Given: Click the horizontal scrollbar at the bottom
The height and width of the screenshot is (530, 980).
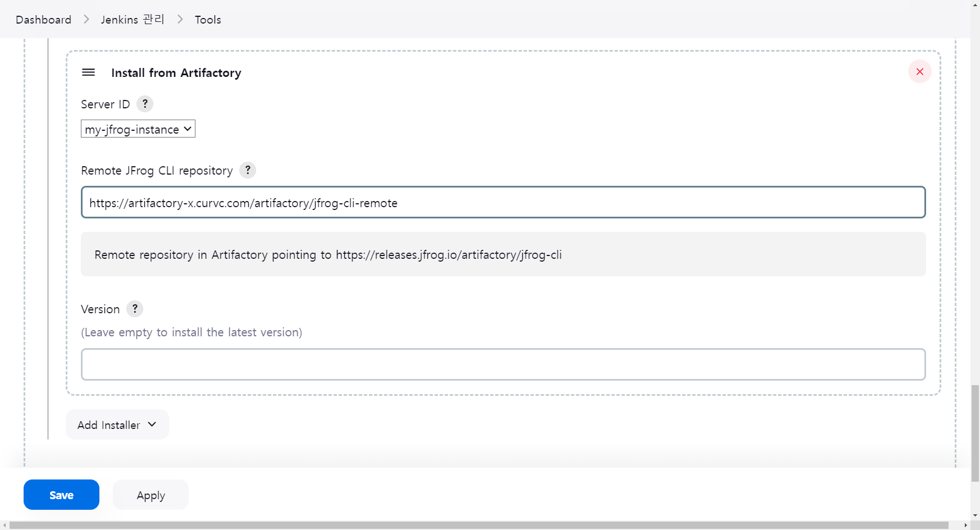Looking at the screenshot, I should 479,526.
